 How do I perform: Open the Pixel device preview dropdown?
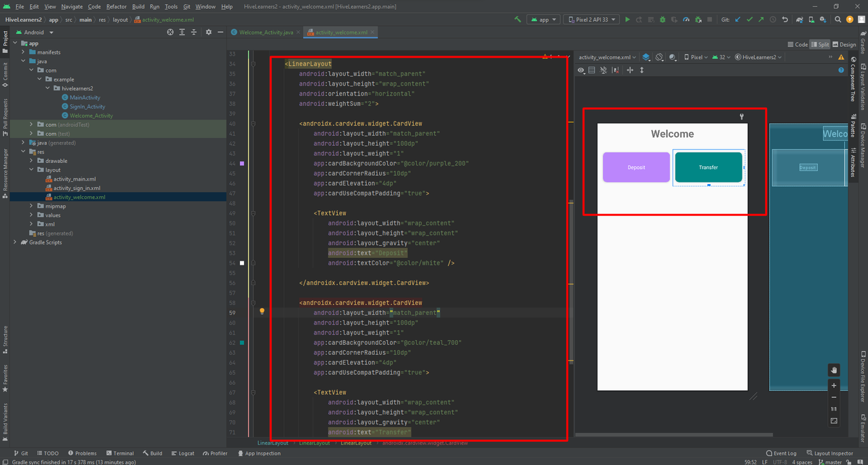(696, 58)
